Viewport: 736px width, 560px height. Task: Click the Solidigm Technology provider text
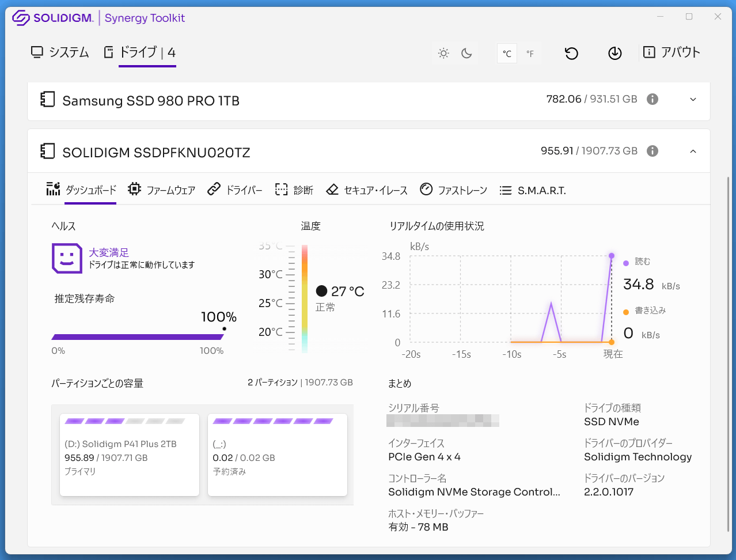pos(638,457)
